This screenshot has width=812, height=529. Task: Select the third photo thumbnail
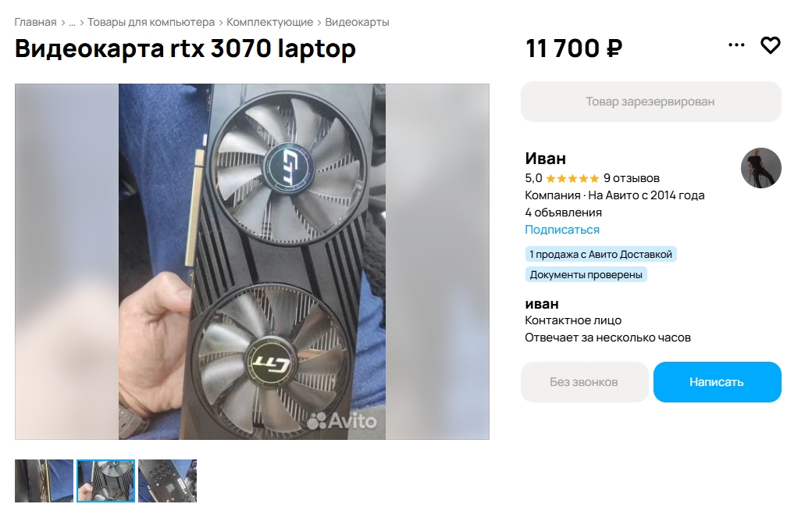[x=167, y=481]
